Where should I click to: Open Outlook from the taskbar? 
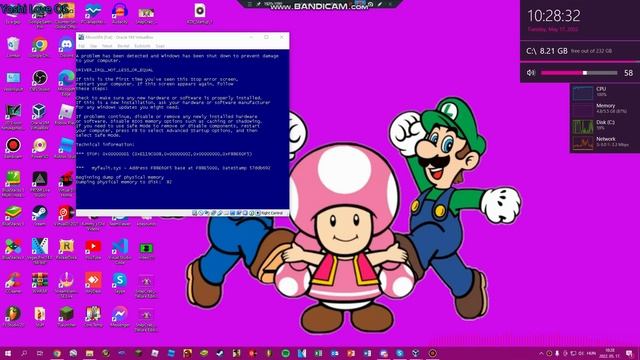(x=334, y=353)
